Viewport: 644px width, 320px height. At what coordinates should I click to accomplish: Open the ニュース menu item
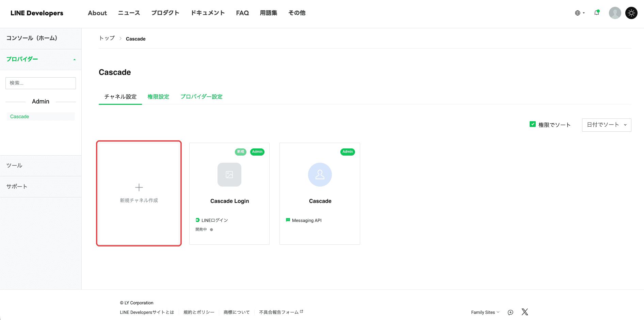(x=129, y=13)
